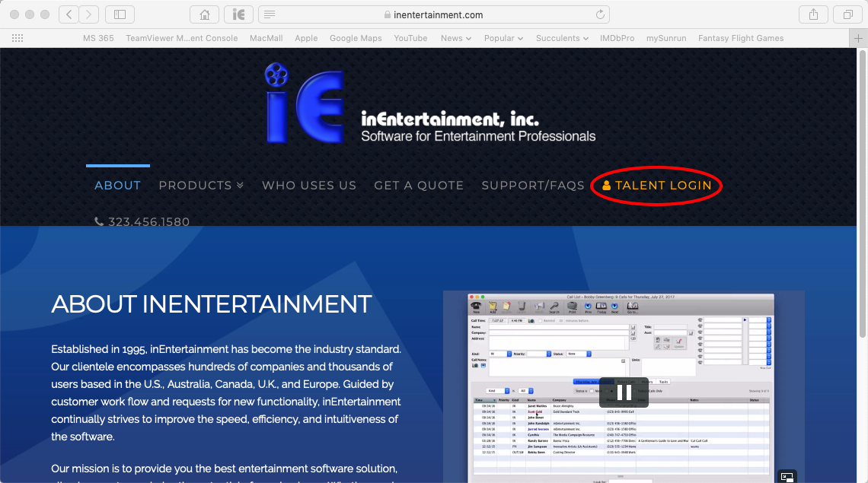Image resolution: width=868 pixels, height=483 pixels.
Task: Open the Share sheet icon
Action: pos(813,14)
